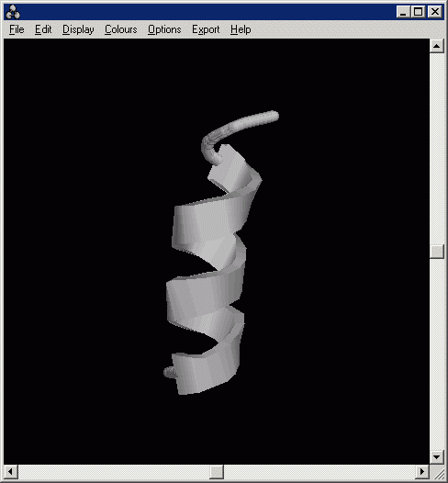This screenshot has width=448, height=483.
Task: Minimize the molecule viewer window
Action: pos(403,12)
